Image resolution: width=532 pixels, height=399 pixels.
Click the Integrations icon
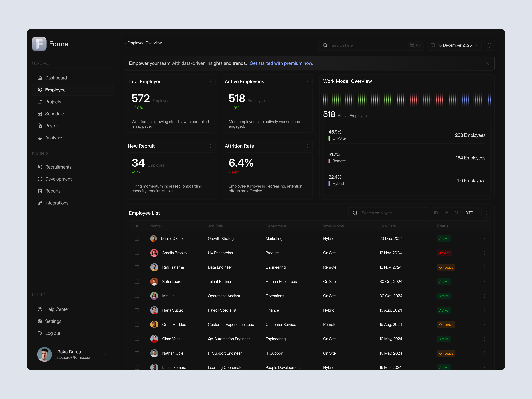click(x=40, y=203)
